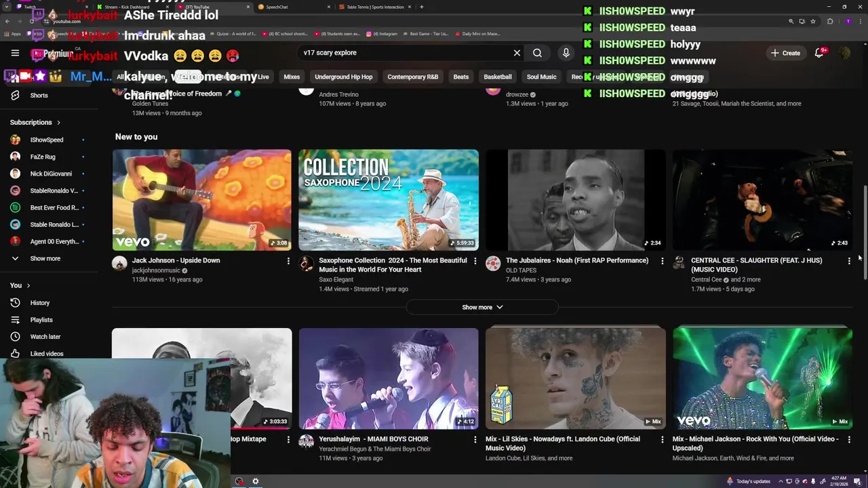Viewport: 868px width, 488px height.
Task: Open the OLD TAPES channel avatar
Action: (x=494, y=264)
